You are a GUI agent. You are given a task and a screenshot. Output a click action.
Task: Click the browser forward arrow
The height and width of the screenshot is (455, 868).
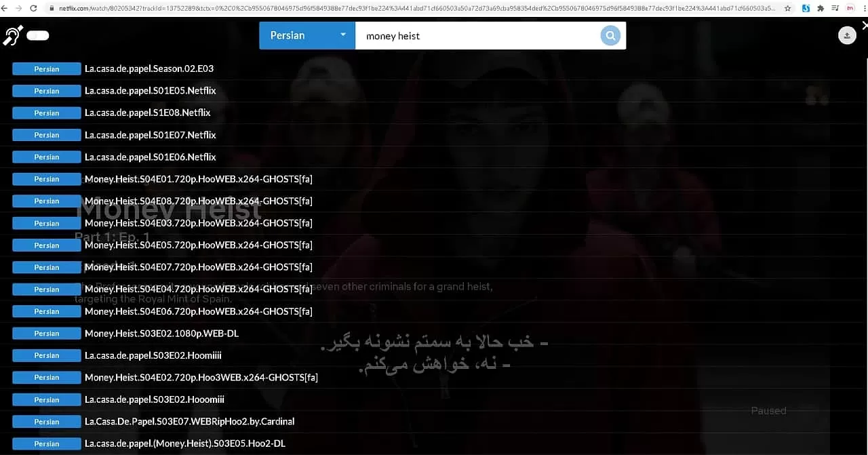(x=18, y=8)
